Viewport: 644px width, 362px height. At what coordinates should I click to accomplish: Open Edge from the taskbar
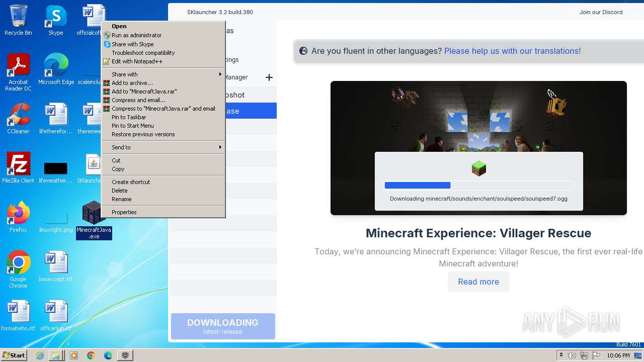108,355
